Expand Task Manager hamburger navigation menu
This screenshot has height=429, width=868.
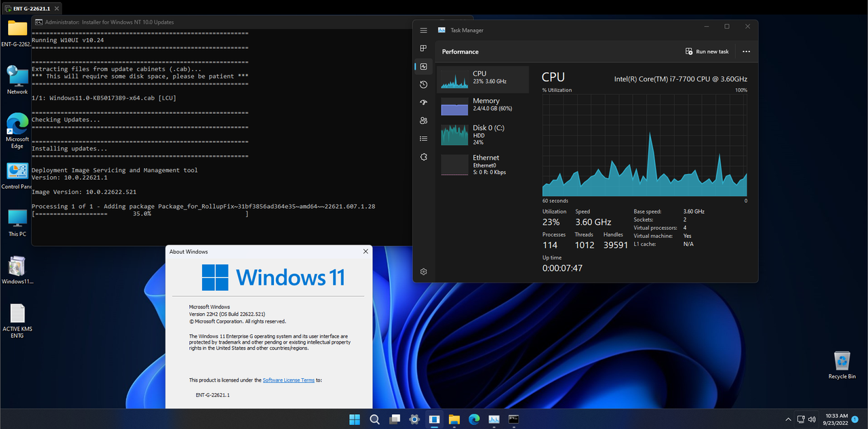(423, 30)
